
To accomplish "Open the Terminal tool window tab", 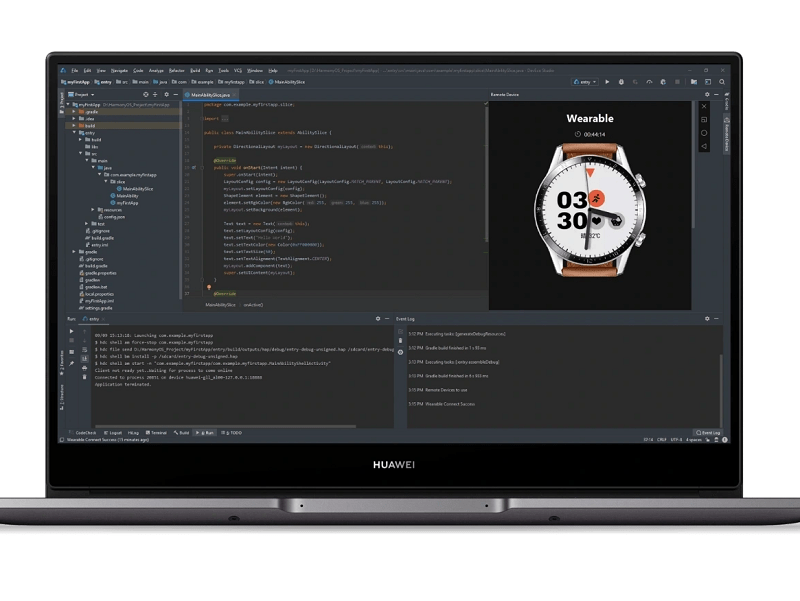I will 156,433.
